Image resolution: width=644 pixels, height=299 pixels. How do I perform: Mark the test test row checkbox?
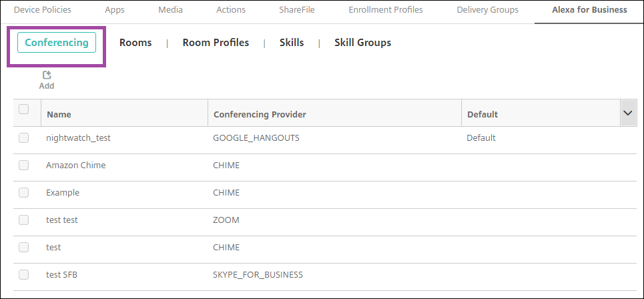[24, 220]
